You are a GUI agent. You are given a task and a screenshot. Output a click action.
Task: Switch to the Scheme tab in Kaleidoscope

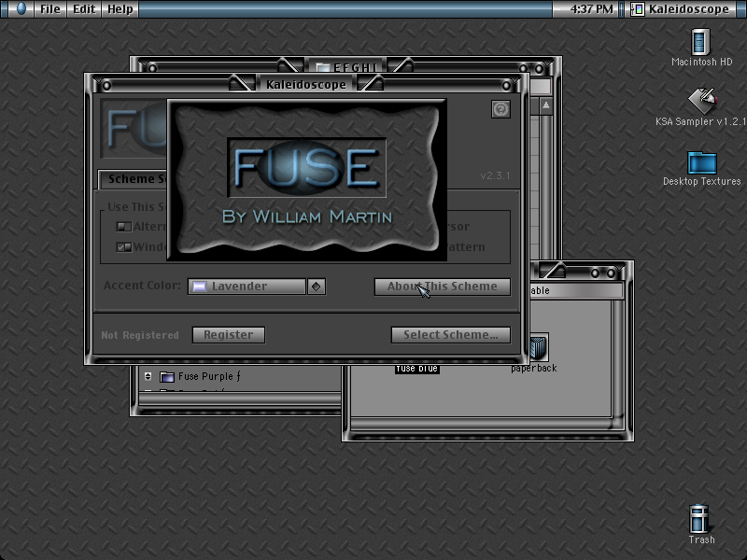(134, 179)
